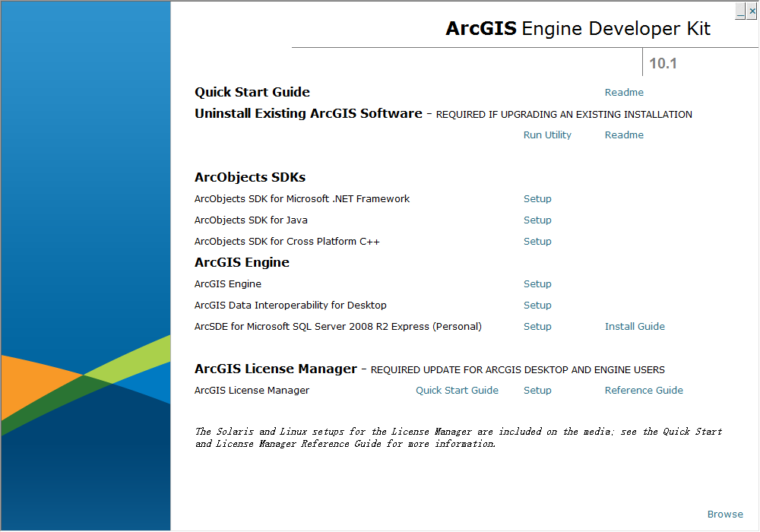Run the ArcGIS License Manager Setup
The image size is (760, 532).
(537, 390)
